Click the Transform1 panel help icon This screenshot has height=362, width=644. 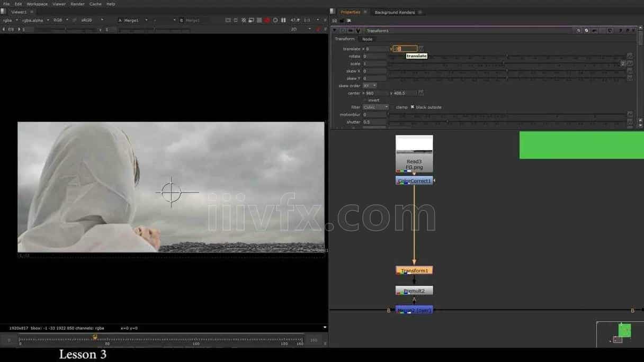click(x=620, y=31)
